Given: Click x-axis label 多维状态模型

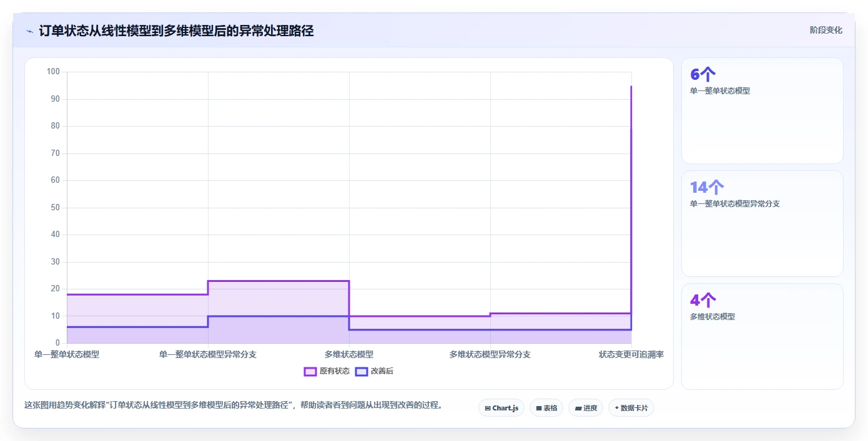Looking at the screenshot, I should click(x=349, y=354).
